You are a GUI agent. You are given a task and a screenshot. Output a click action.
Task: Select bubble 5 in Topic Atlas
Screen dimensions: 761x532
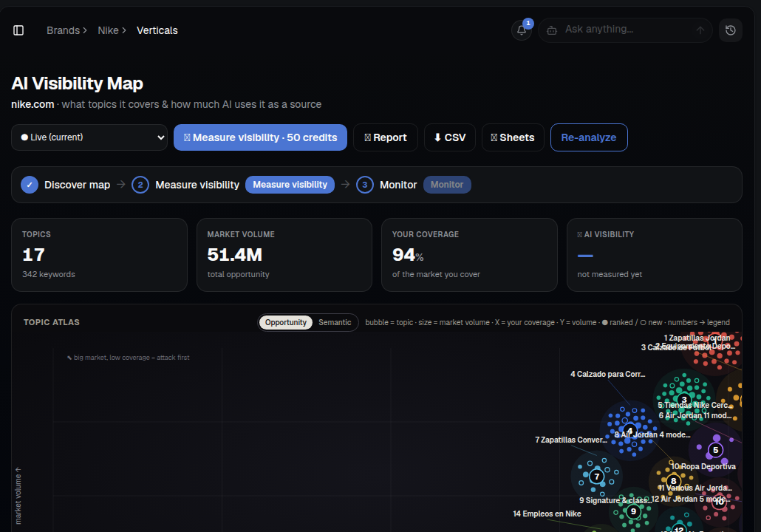tap(715, 450)
